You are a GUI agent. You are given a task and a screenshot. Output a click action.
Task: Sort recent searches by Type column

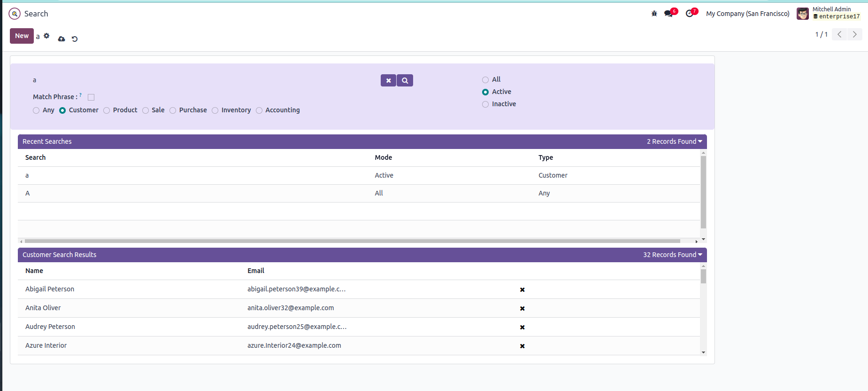[x=545, y=157]
